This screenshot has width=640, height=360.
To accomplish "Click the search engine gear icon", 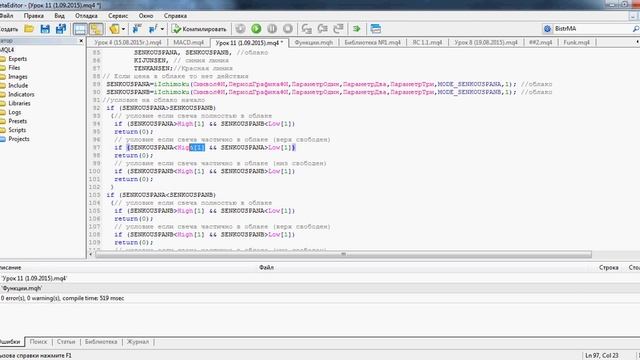I will click(x=547, y=29).
